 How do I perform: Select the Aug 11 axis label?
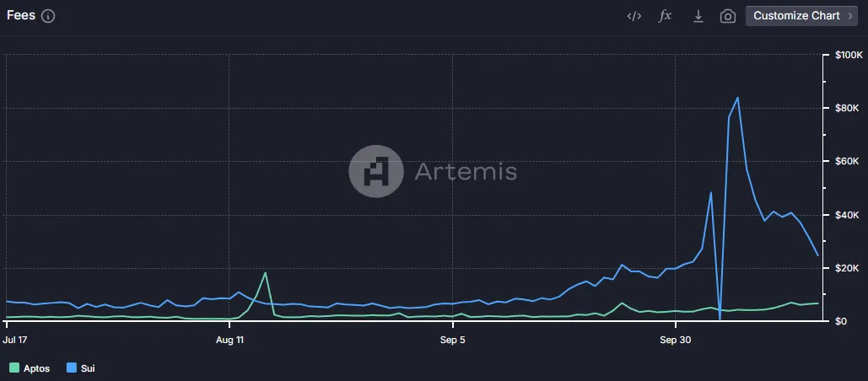[229, 340]
